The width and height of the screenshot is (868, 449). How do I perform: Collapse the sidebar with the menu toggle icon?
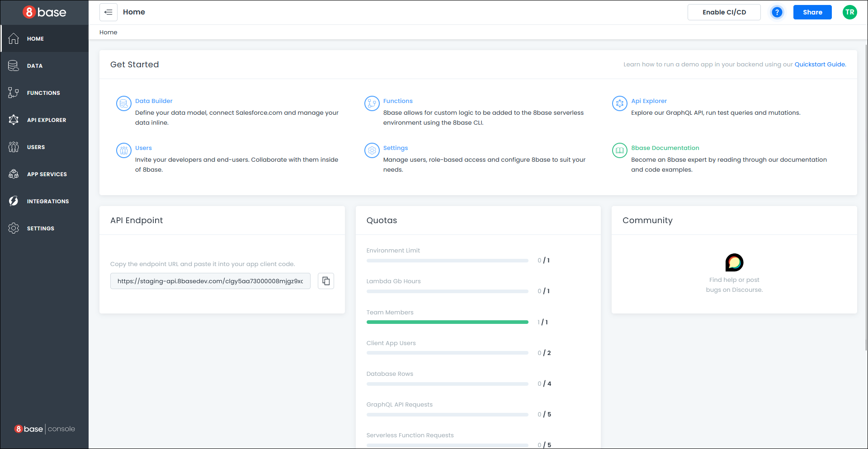coord(108,12)
